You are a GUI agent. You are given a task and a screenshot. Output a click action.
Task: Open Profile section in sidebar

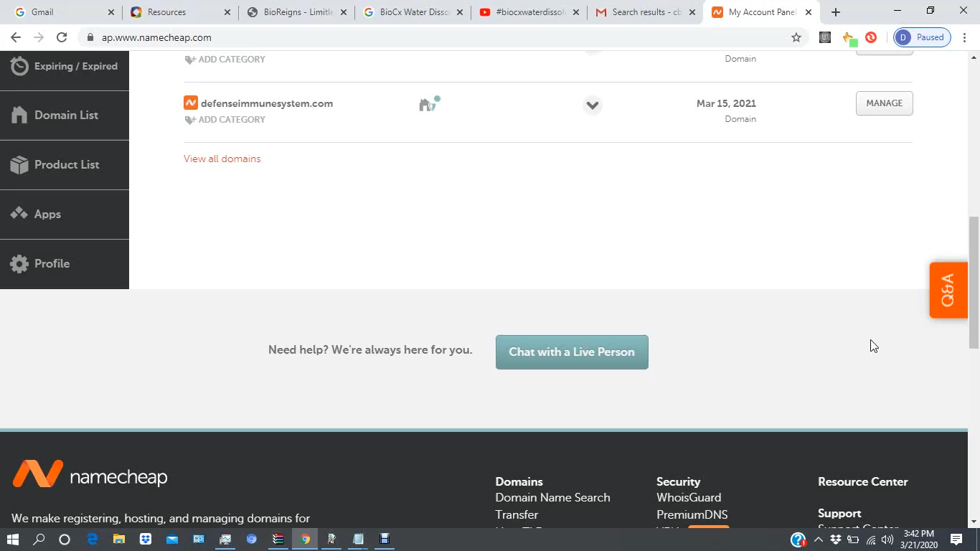(x=65, y=263)
